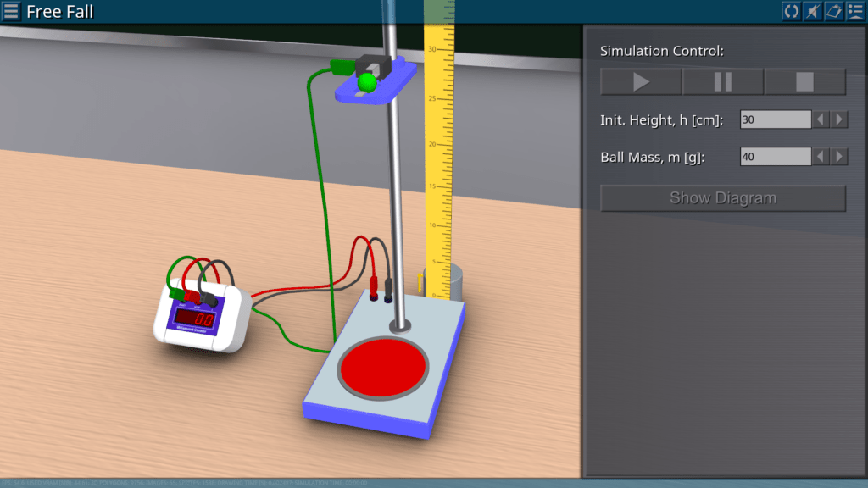Image resolution: width=868 pixels, height=488 pixels.
Task: Click the Ball Mass input field
Action: pyautogui.click(x=775, y=157)
